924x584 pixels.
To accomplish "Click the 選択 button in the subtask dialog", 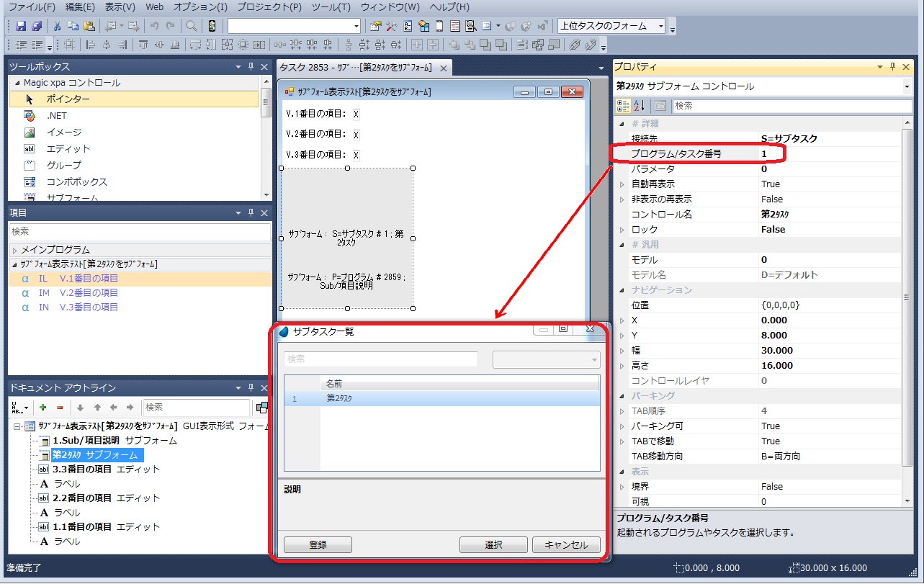I will [493, 545].
